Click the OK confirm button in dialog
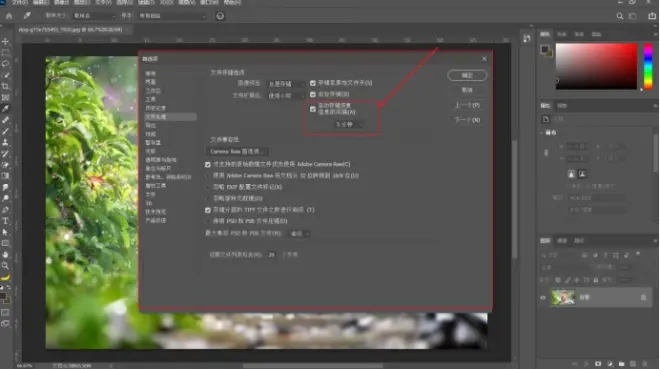Image resolution: width=660 pixels, height=369 pixels. (467, 75)
